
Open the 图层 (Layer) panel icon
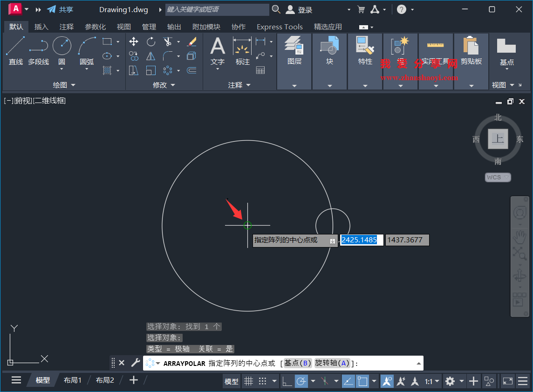[294, 46]
